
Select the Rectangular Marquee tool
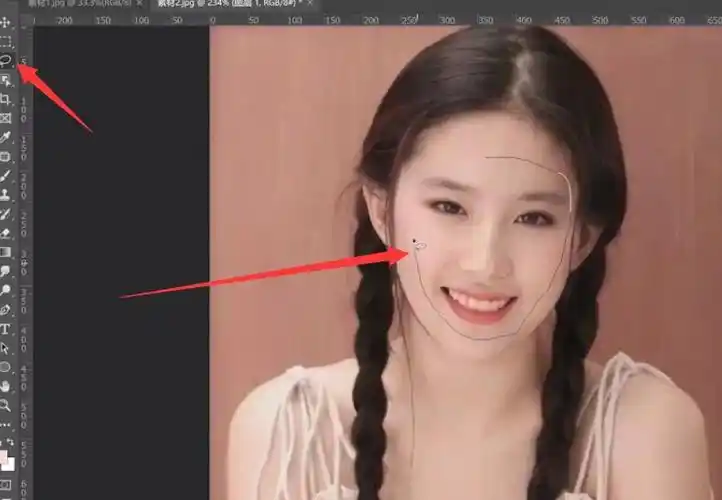coord(6,41)
